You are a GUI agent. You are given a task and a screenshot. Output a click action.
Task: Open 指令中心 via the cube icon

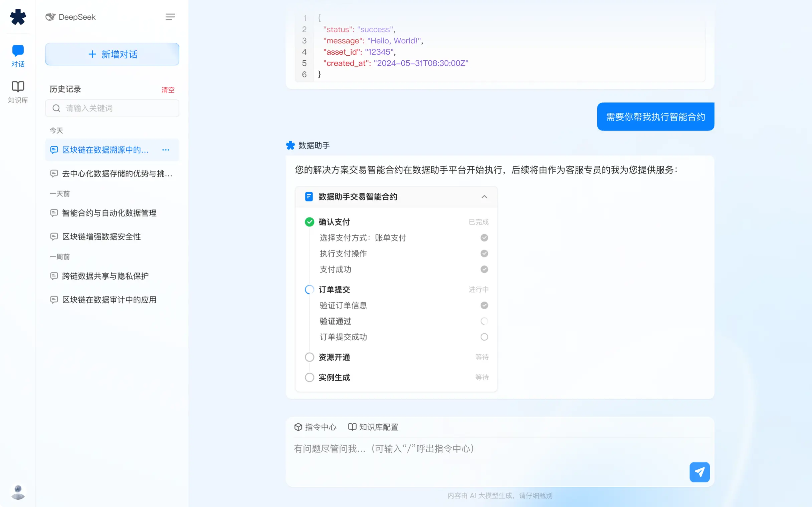click(x=298, y=427)
